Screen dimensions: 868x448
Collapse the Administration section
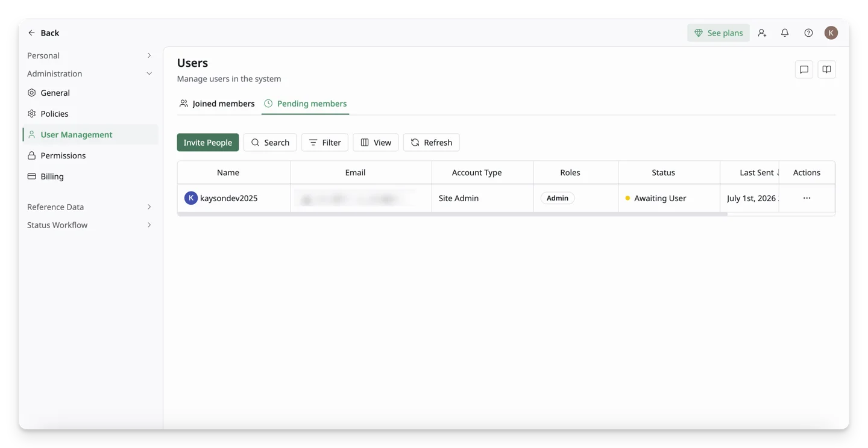click(x=89, y=73)
